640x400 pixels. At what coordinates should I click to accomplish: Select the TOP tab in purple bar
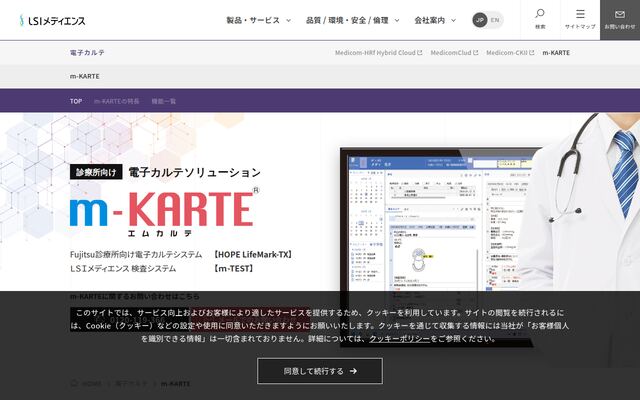[x=76, y=101]
